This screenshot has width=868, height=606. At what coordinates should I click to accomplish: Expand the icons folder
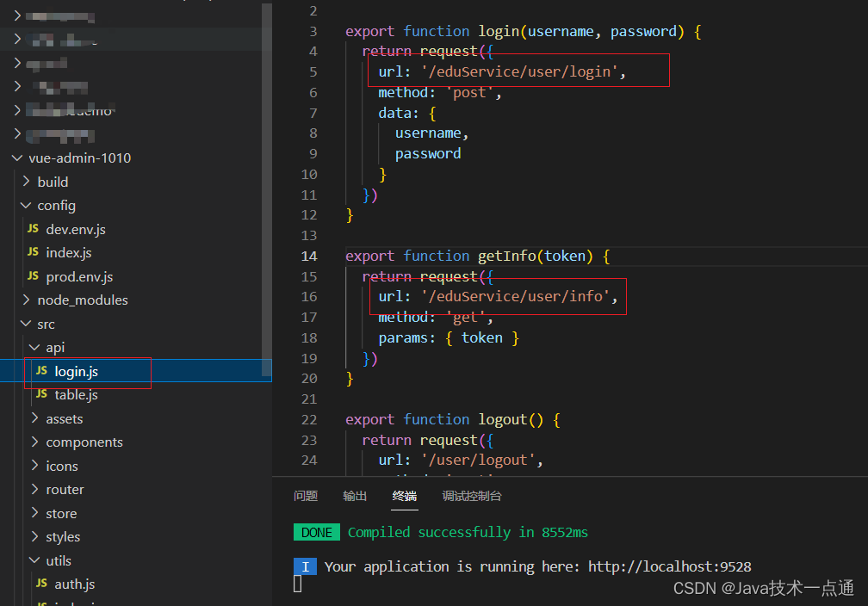(x=34, y=466)
